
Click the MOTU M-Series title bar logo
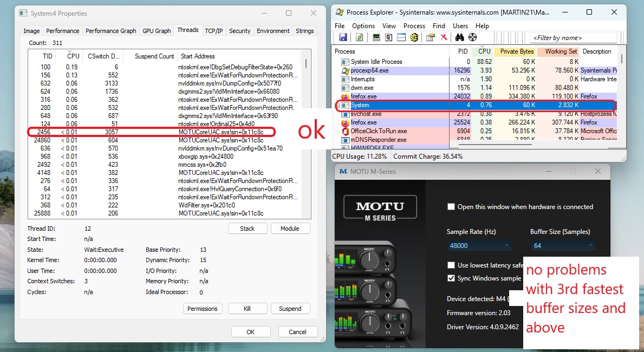343,171
